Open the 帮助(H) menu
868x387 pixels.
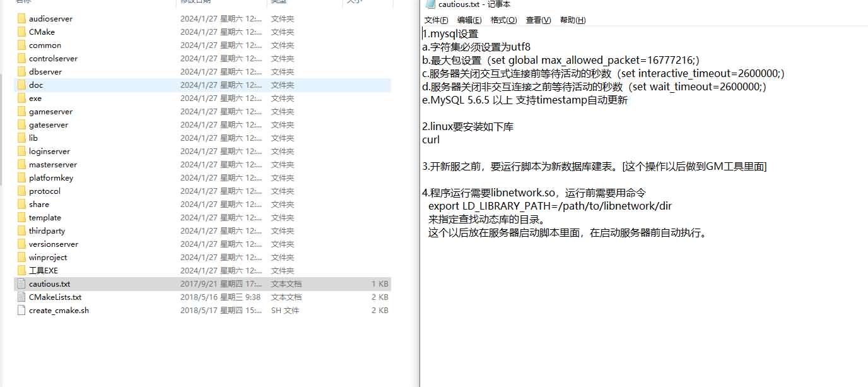tap(573, 20)
